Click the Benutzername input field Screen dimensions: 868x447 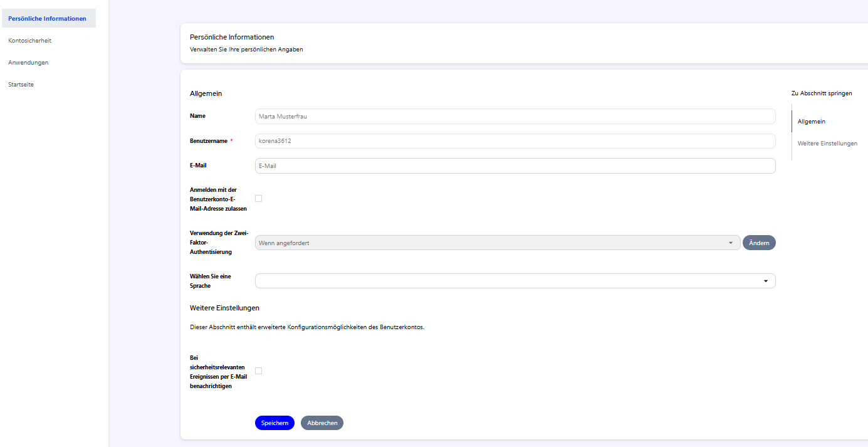pos(515,141)
